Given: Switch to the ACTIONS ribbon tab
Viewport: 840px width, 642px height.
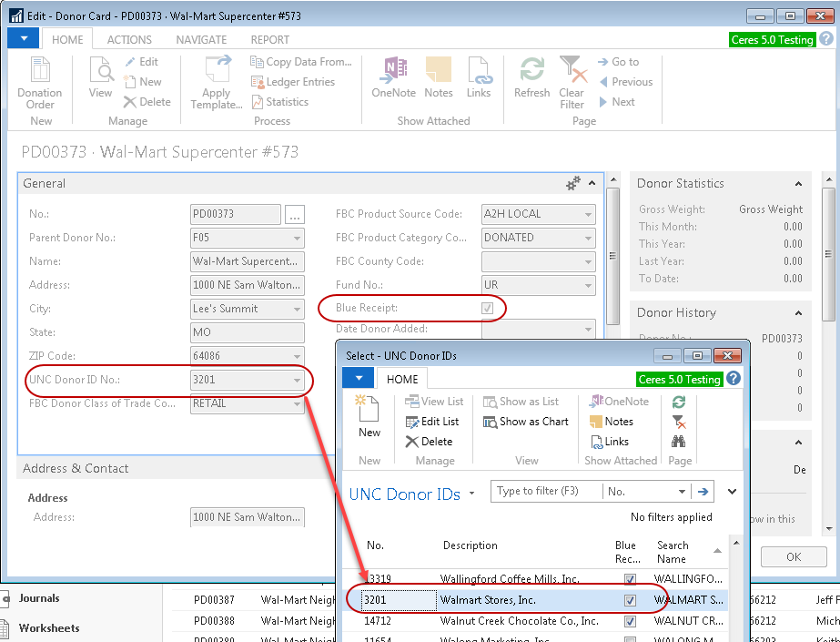Looking at the screenshot, I should (x=129, y=40).
